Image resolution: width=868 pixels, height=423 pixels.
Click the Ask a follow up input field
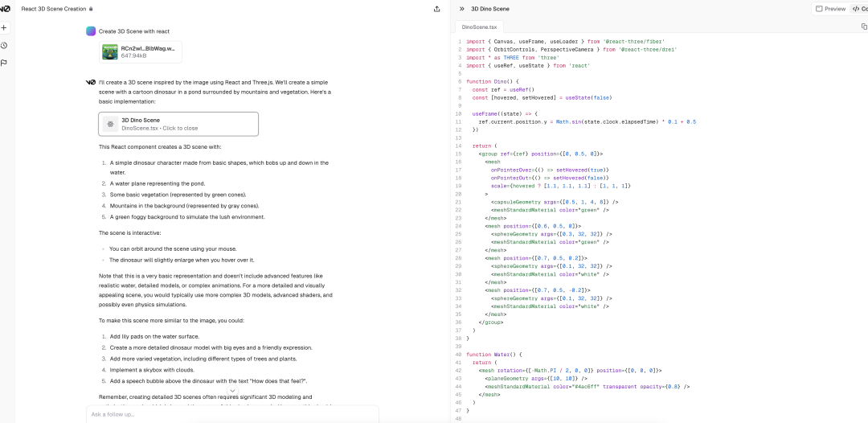coord(232,414)
